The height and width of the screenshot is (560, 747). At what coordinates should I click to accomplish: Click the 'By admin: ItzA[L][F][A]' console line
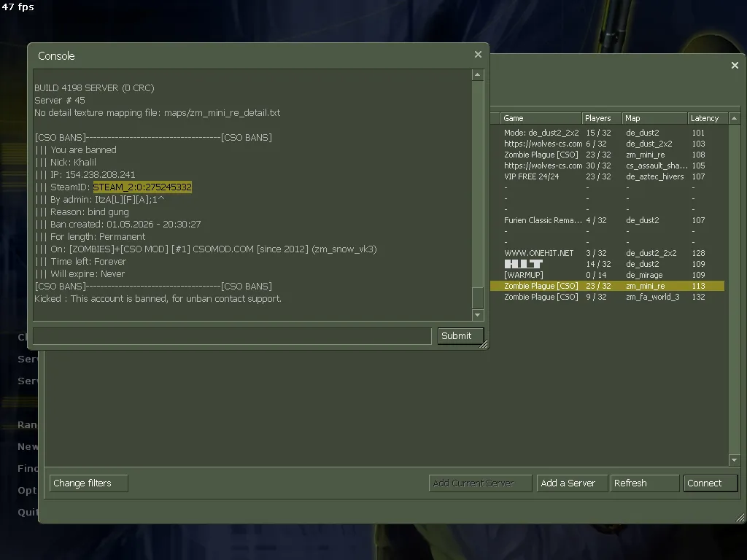[x=99, y=200]
